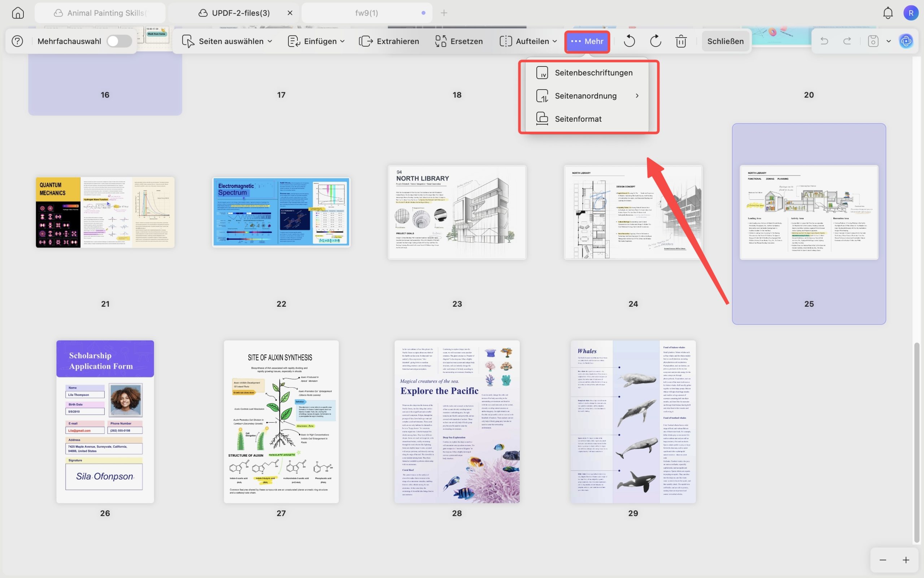Rotate pages counterclockwise

pyautogui.click(x=629, y=41)
